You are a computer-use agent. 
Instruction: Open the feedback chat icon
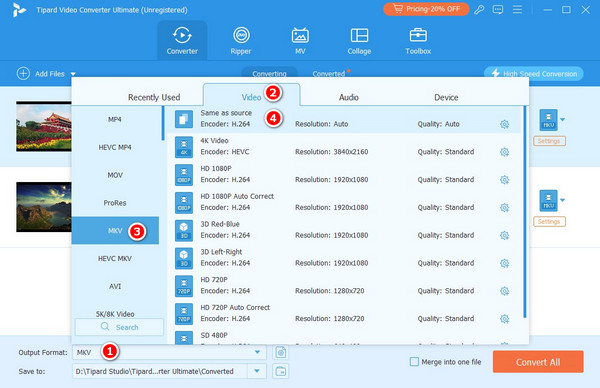pos(498,10)
